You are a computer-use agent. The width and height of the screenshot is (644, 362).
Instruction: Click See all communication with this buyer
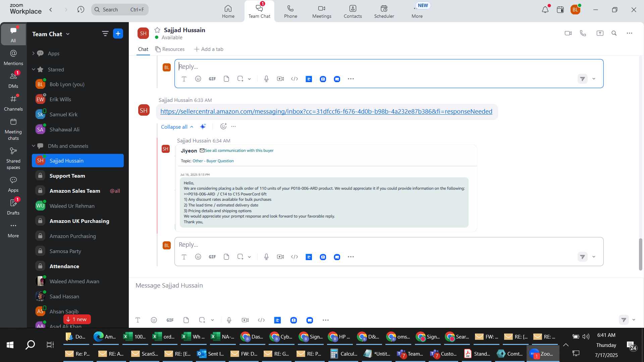point(239,150)
